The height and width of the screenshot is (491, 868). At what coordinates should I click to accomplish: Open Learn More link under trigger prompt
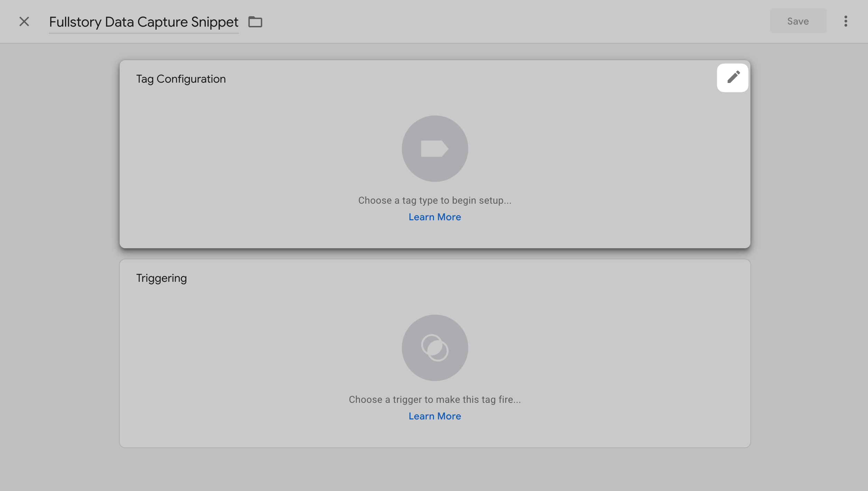(x=435, y=416)
